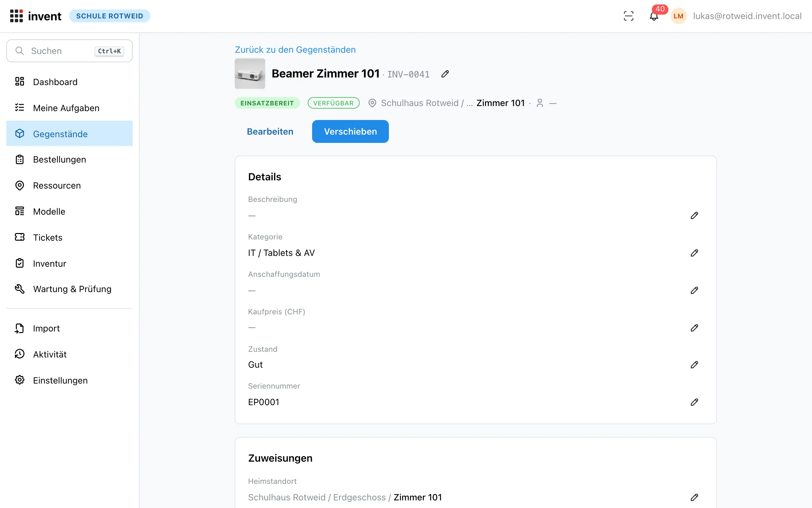Edit Beschreibung with its pencil icon
Screen dimensions: 812x508
coord(694,215)
